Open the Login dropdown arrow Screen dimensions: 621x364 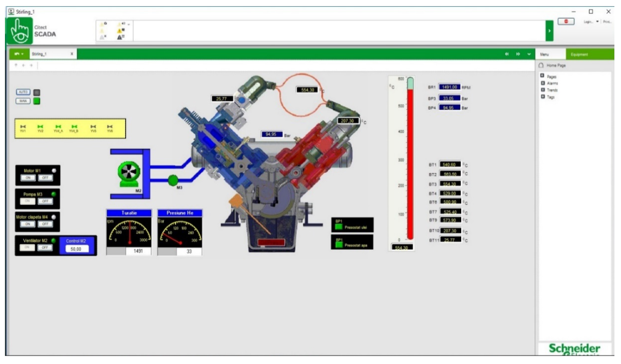[x=597, y=22]
